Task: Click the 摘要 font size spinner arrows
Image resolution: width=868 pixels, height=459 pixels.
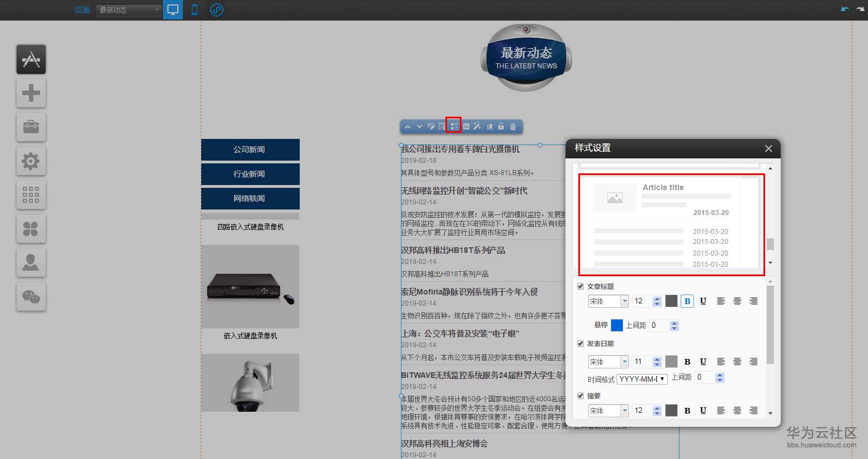Action: pyautogui.click(x=657, y=411)
